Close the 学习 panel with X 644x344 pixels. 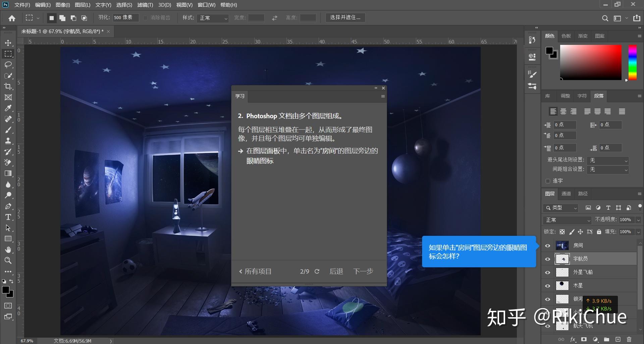[x=383, y=88]
